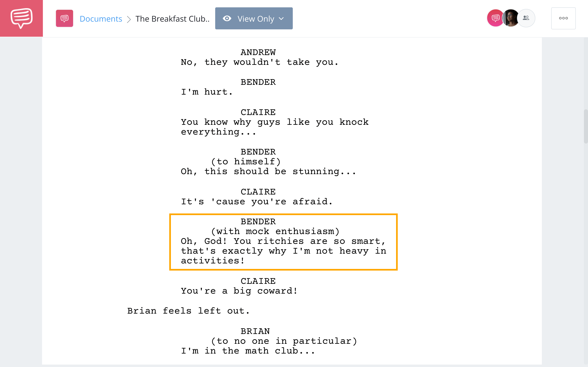Click the three-dot more options icon

click(563, 18)
